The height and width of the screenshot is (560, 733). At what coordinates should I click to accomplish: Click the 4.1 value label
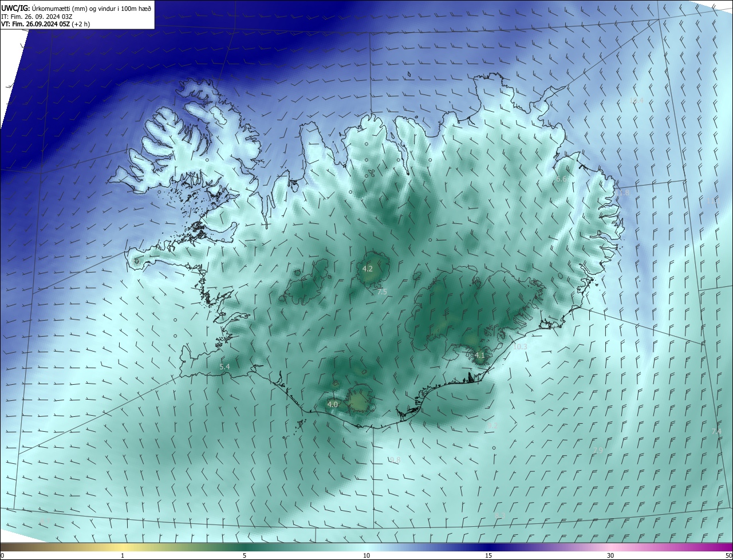(x=479, y=355)
